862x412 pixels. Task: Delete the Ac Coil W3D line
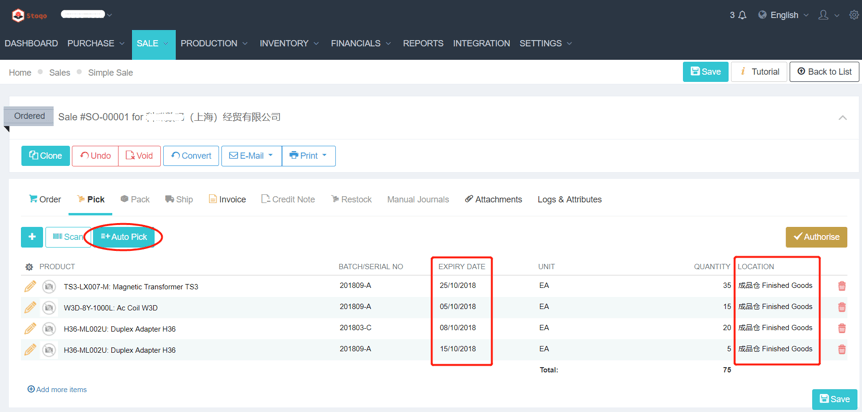(x=842, y=307)
